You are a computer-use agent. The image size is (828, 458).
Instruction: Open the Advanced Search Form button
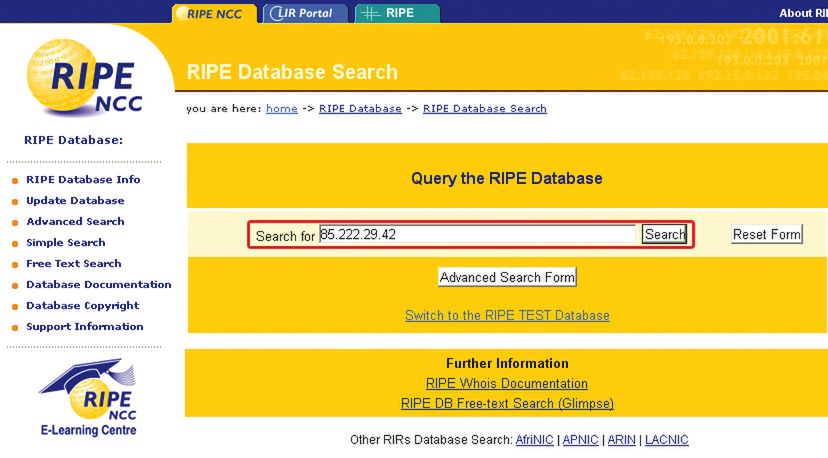507,277
